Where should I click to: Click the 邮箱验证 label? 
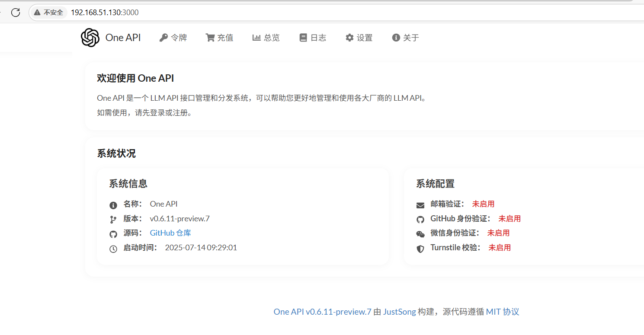click(x=447, y=204)
